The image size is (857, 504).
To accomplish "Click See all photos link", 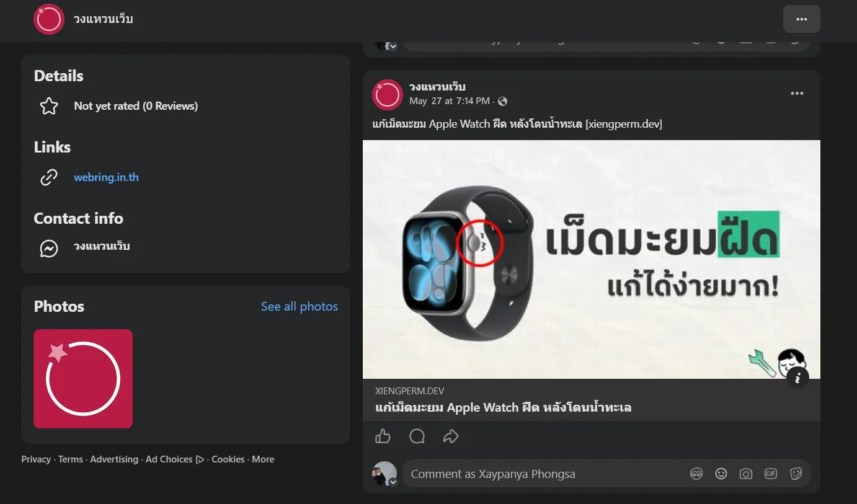I will [x=300, y=306].
